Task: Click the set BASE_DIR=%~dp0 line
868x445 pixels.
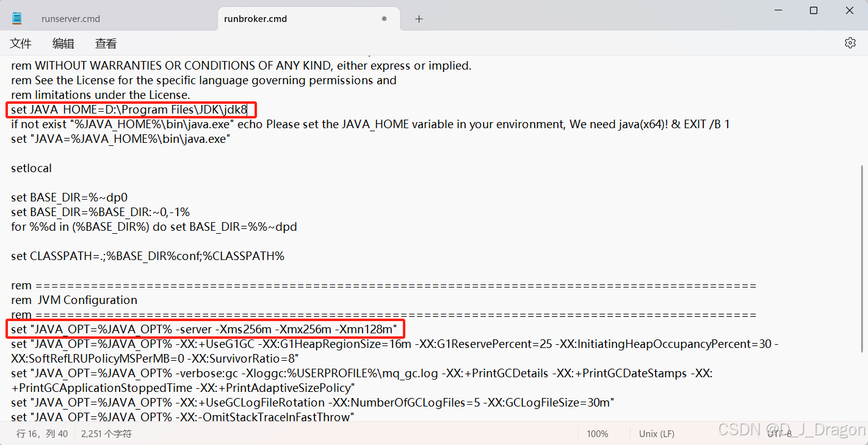Action: (x=69, y=198)
